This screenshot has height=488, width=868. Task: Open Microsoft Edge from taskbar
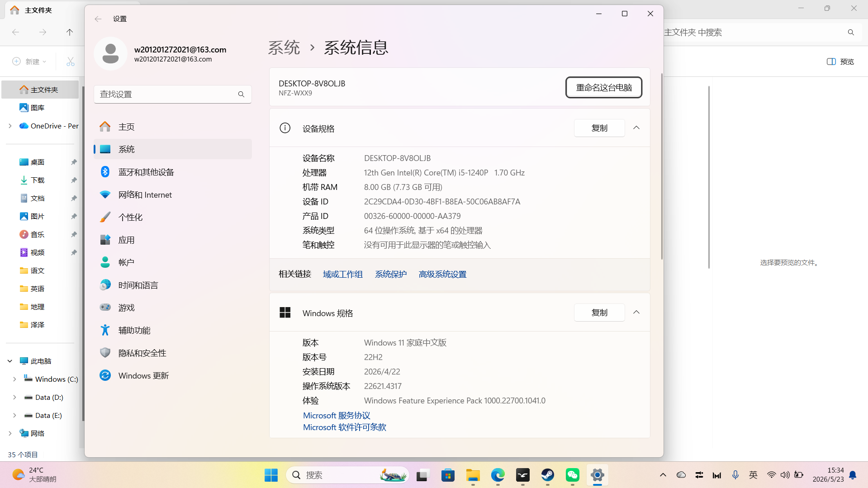[x=498, y=475]
